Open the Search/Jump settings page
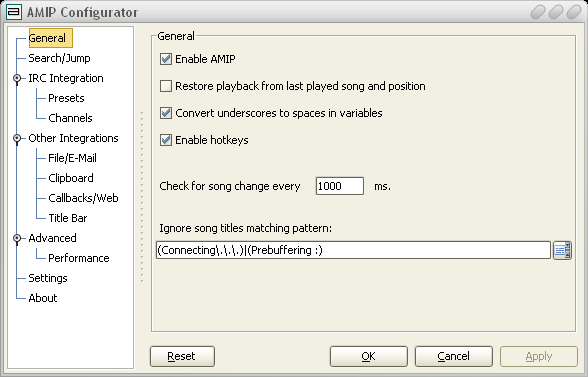Screen dimensions: 588x377 click(59, 58)
